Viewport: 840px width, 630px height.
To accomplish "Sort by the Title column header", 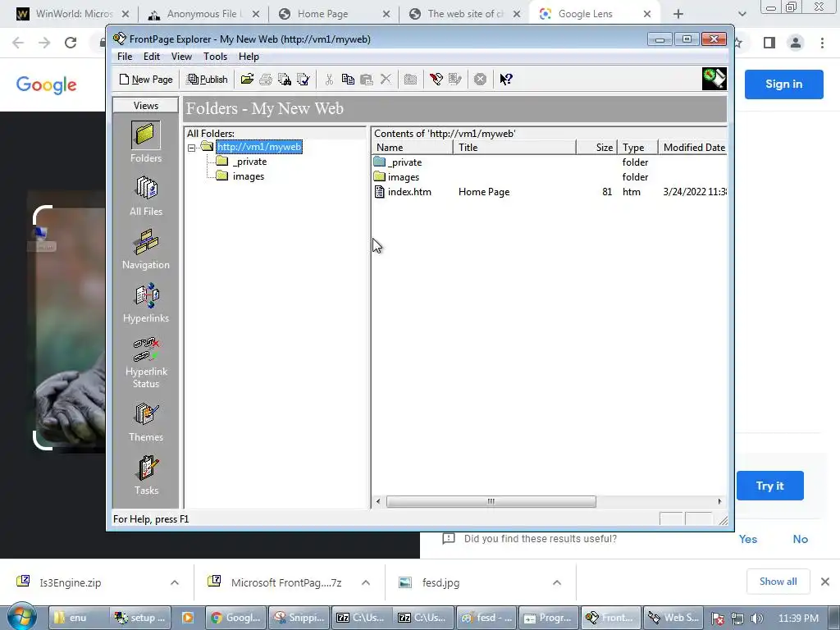I will [515, 148].
